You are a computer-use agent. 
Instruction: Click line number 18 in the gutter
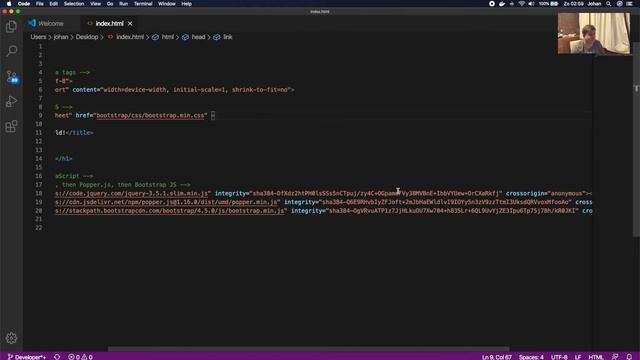(x=39, y=193)
